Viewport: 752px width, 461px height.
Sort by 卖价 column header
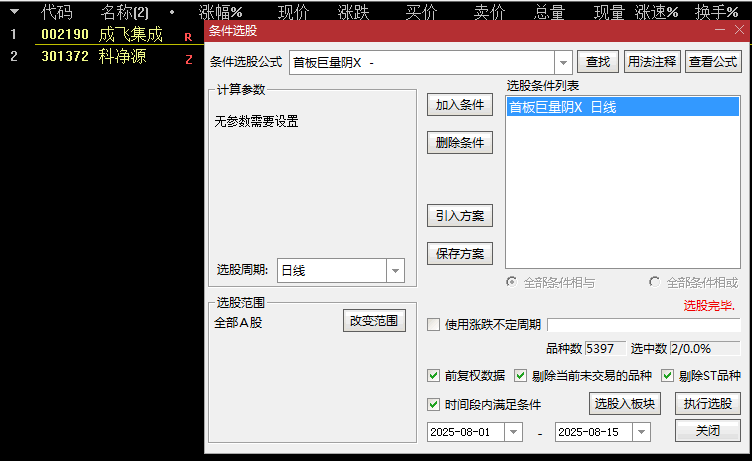(x=489, y=12)
